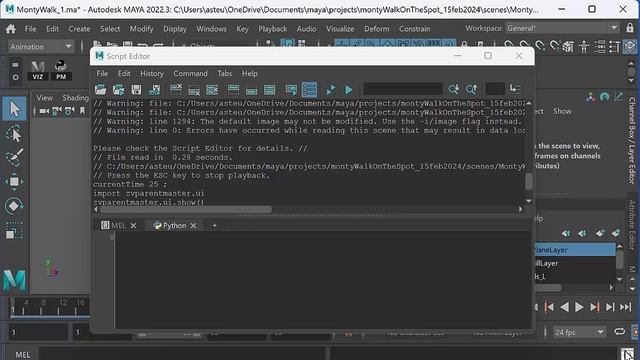
Task: Close the Python tab with its X
Action: tap(193, 226)
